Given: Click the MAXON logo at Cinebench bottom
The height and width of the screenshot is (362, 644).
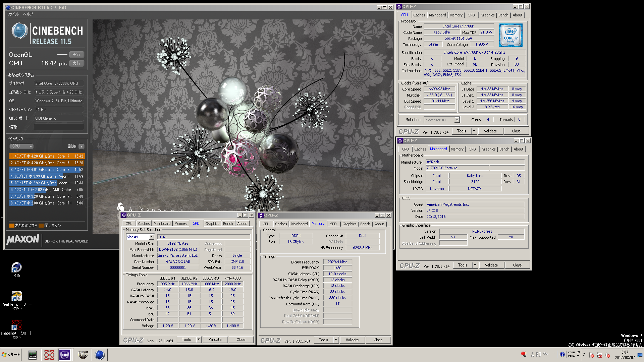Looking at the screenshot, I should pos(23,239).
